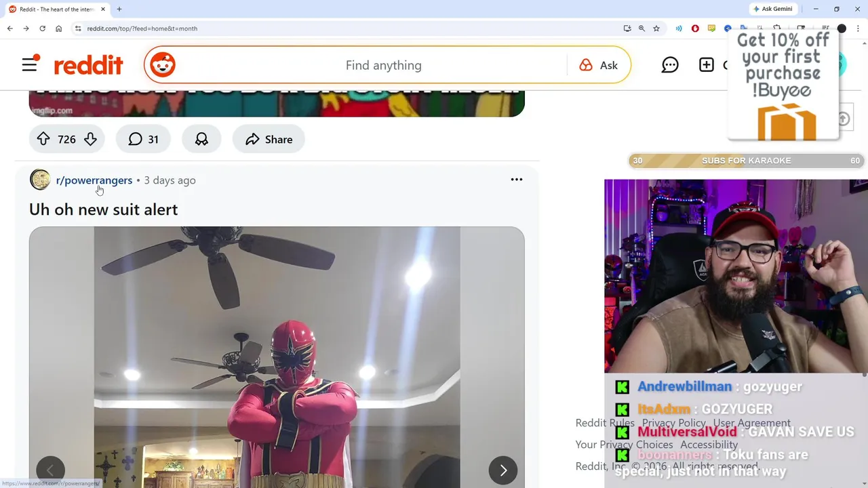Reload the page with refresh icon
Image resolution: width=868 pixels, height=488 pixels.
(42, 28)
